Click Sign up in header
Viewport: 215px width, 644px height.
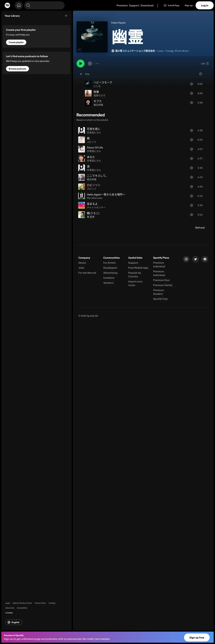pos(189,6)
